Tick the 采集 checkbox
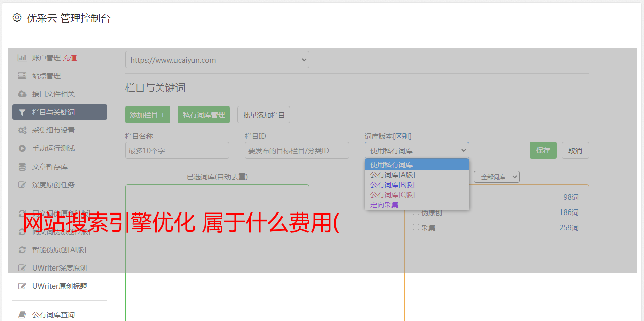644x321 pixels. pyautogui.click(x=416, y=227)
